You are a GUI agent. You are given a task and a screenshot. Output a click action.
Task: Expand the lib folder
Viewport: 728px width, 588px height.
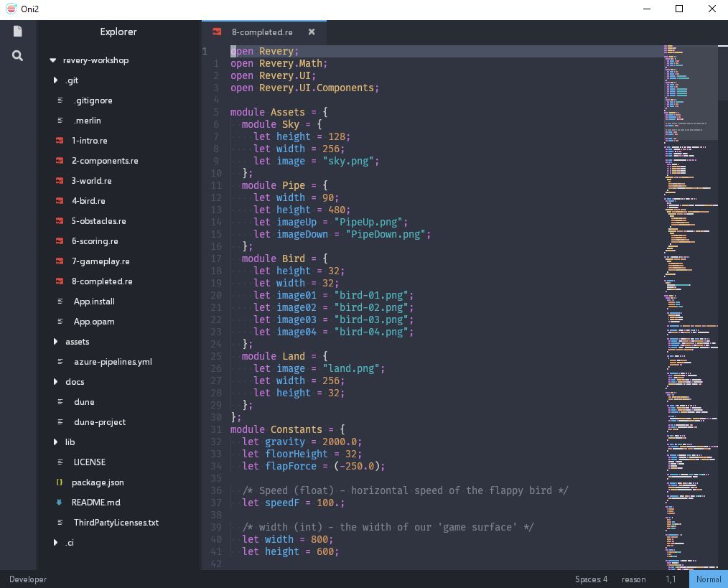click(x=56, y=442)
